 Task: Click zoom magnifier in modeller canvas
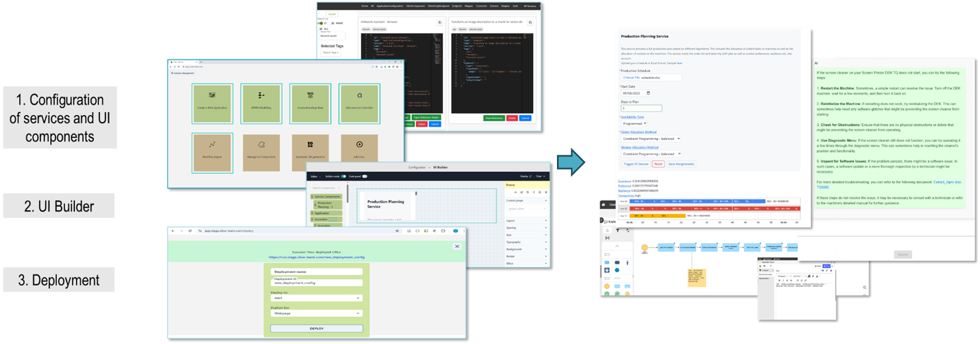tap(864, 288)
